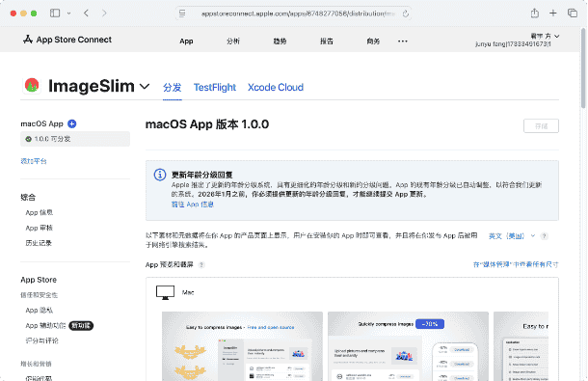Click the page vertical scrollbar
Screen dimensions: 588x381
point(583,68)
